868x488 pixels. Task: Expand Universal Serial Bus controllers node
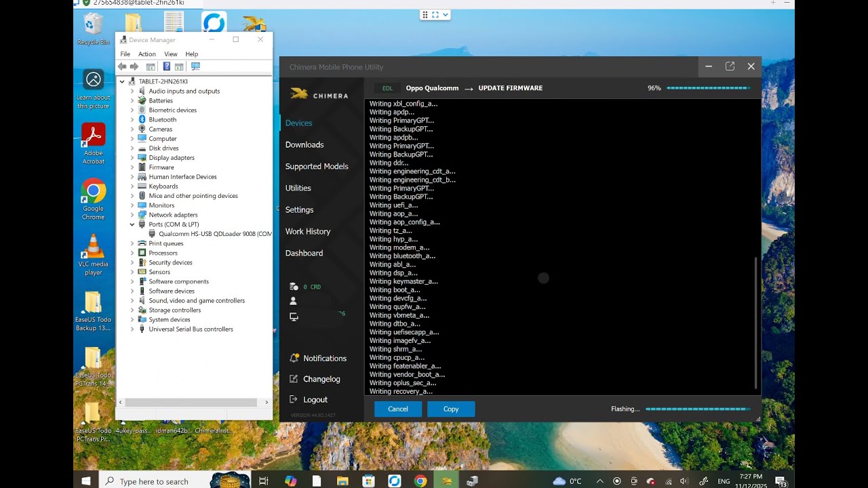pos(132,329)
